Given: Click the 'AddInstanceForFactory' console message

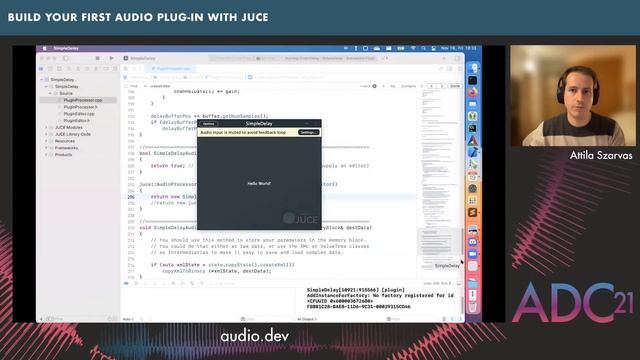Looking at the screenshot, I should tap(380, 295).
